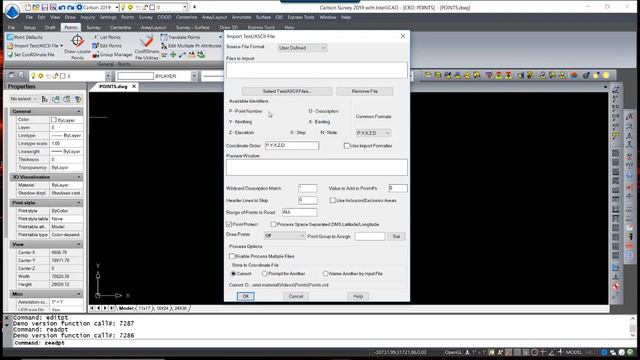Open CooRDinate File Utilities tool
640x360 pixels.
[x=147, y=47]
